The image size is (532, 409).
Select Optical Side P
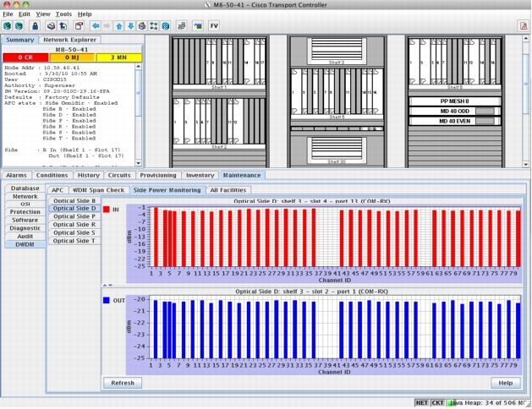coord(74,216)
